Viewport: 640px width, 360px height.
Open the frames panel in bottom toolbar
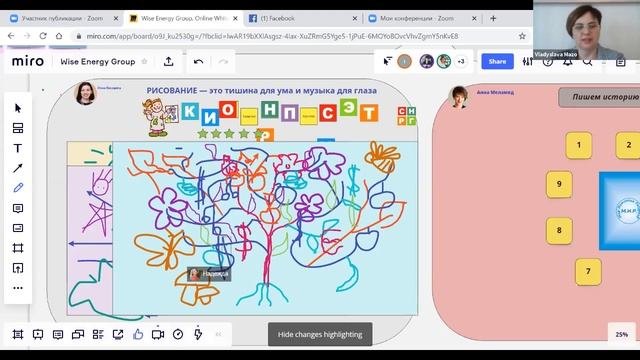(x=18, y=334)
